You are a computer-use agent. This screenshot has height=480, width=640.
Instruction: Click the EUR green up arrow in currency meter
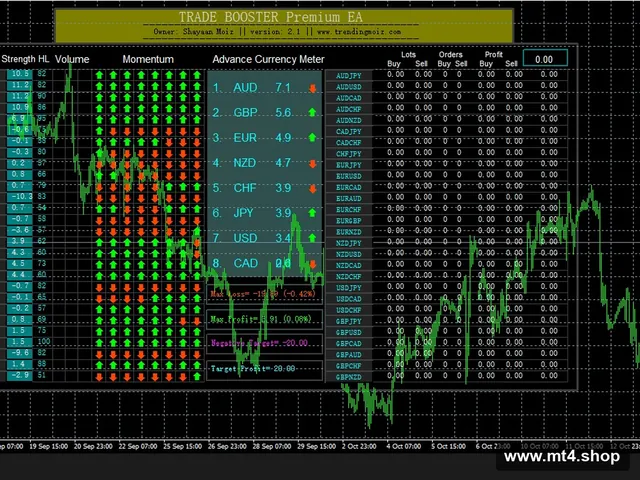(312, 138)
